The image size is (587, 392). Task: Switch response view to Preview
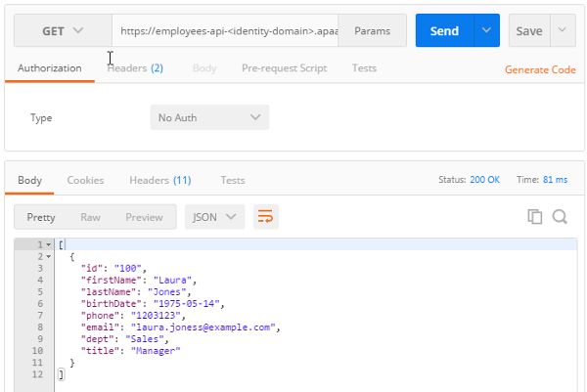pos(144,217)
